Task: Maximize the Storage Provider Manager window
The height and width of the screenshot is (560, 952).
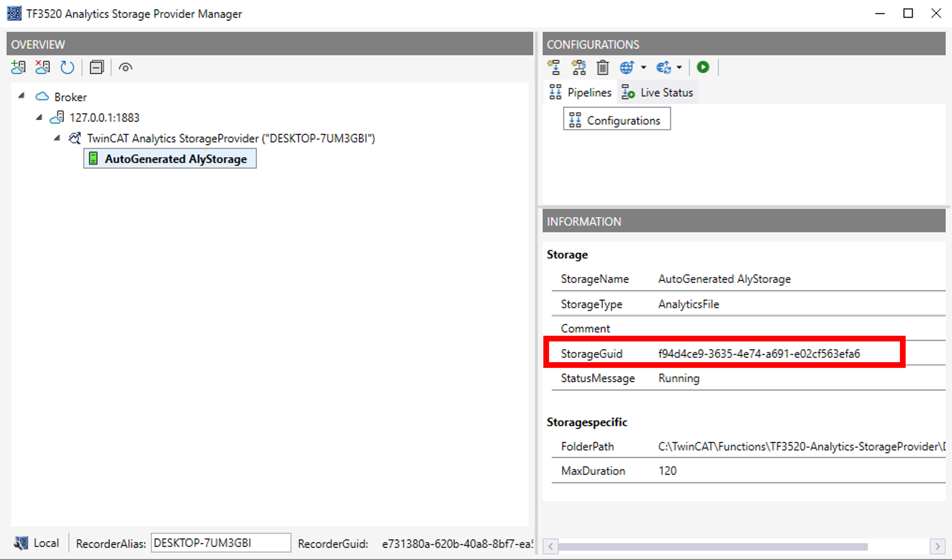Action: tap(908, 13)
